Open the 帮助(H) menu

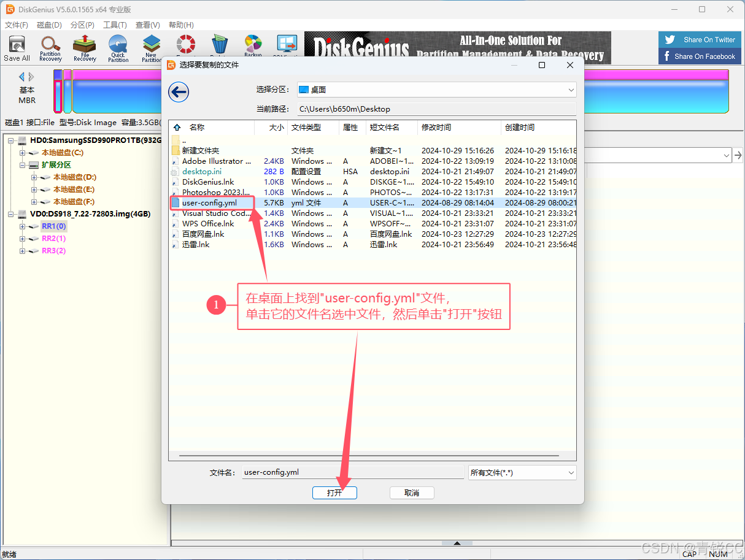point(181,25)
